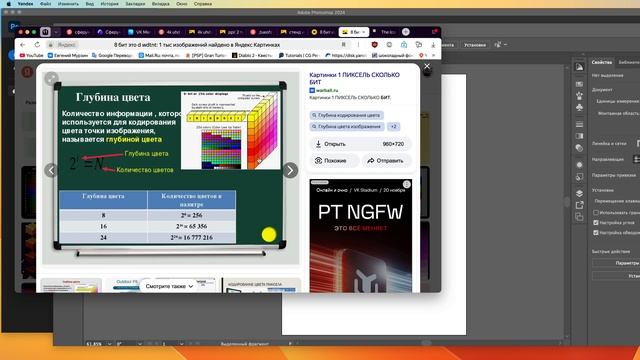The image size is (640, 360).
Task: Click the ruler icon beside Линейка и сетки
Action: 638,143
